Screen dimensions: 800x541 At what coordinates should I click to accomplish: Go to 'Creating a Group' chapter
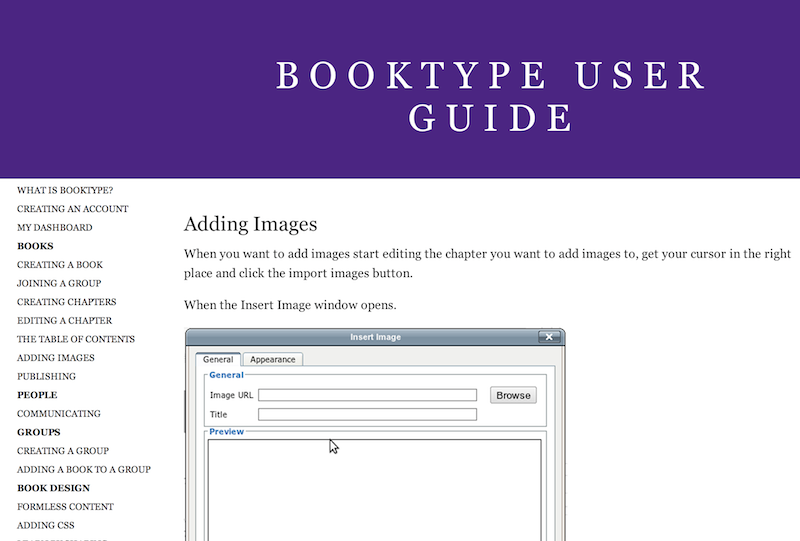click(x=63, y=451)
